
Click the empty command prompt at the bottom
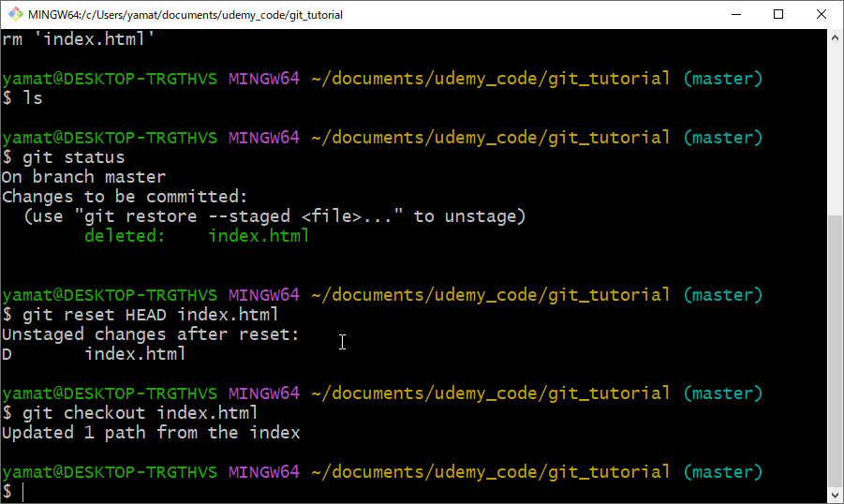point(13,492)
